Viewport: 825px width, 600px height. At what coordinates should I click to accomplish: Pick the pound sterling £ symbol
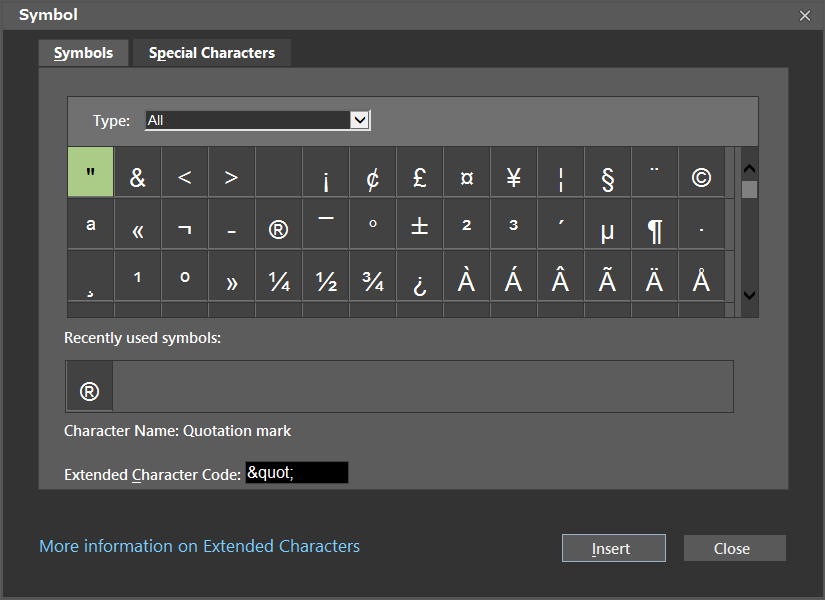coord(420,177)
